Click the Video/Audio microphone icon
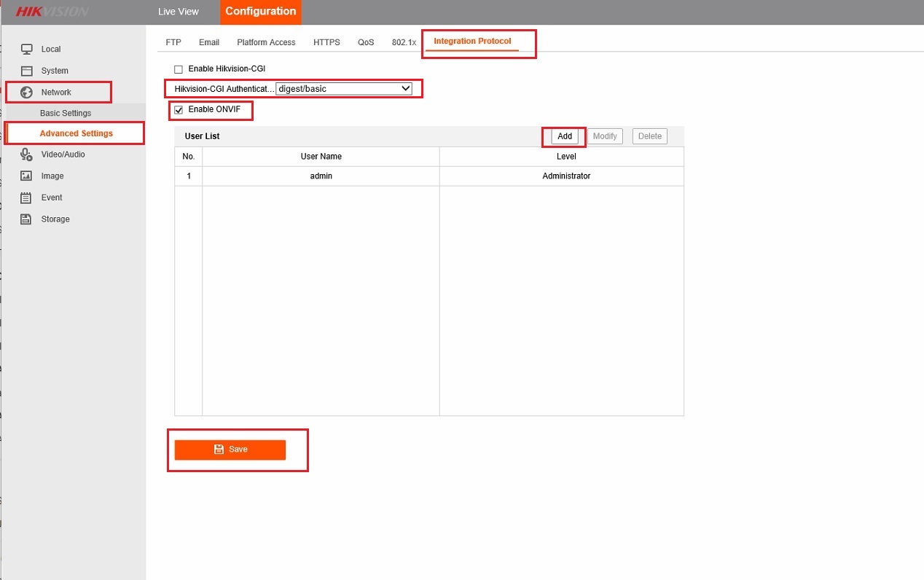 [x=27, y=154]
